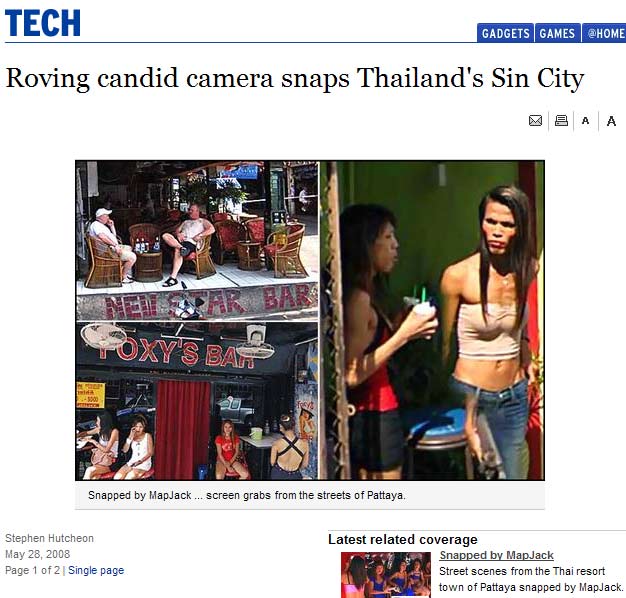
Task: Click the Foxy's Bar photo
Action: 197,401
